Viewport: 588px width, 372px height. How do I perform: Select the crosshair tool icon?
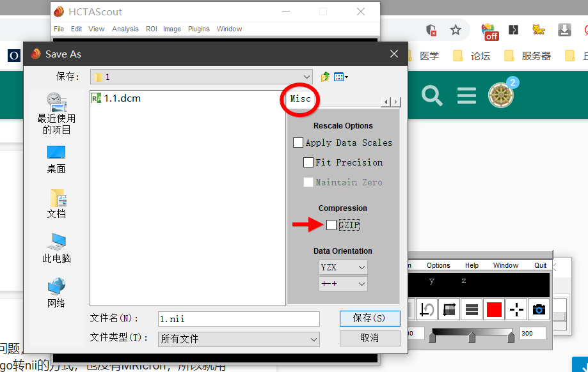coord(516,310)
